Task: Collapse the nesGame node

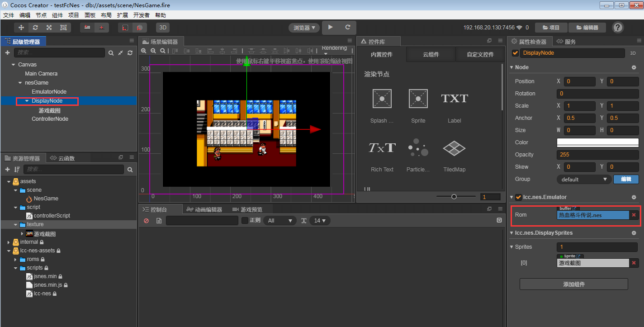Action: coord(20,83)
